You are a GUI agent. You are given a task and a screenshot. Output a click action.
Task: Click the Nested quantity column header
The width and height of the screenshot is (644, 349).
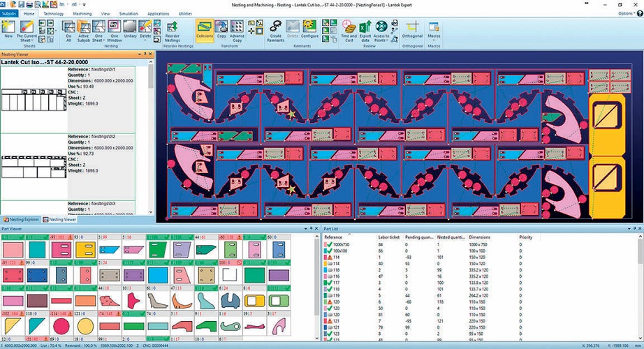(x=451, y=237)
